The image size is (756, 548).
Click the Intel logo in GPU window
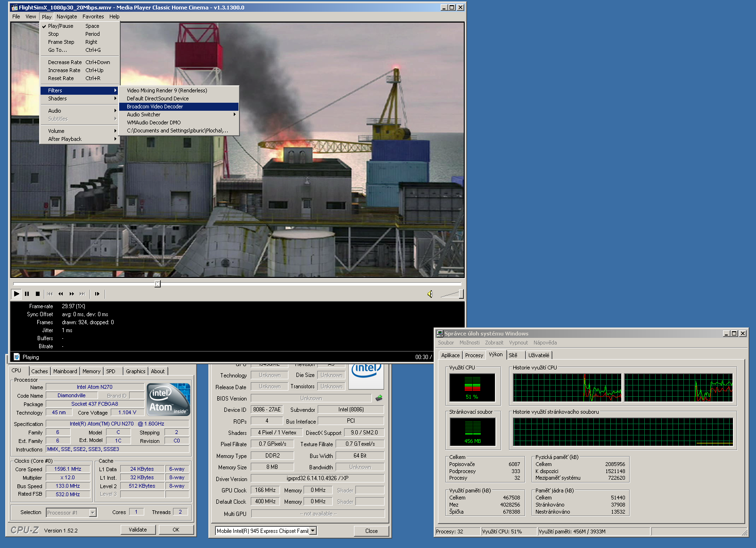click(367, 370)
